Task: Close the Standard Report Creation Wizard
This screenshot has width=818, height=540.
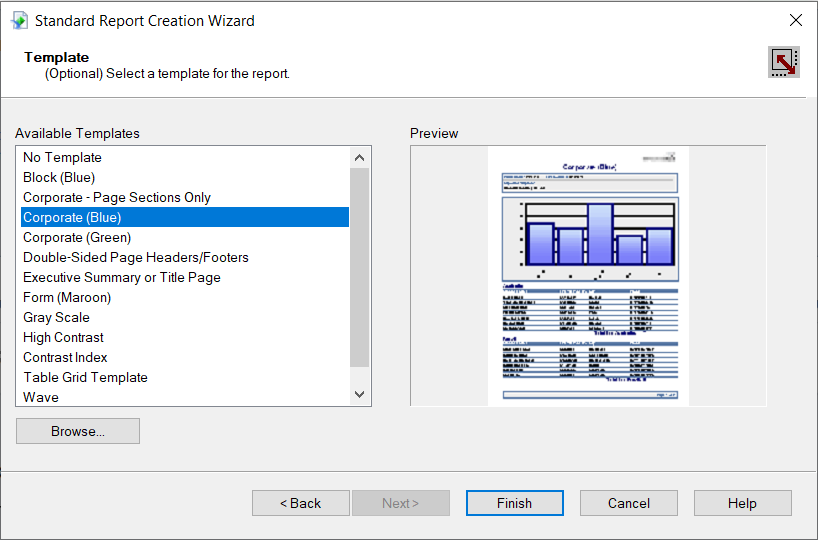Action: pyautogui.click(x=795, y=20)
